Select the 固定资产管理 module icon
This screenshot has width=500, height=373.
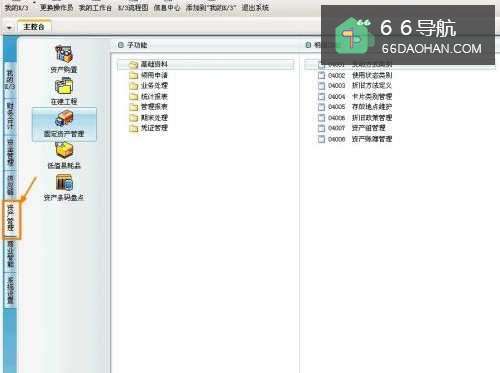[x=64, y=124]
